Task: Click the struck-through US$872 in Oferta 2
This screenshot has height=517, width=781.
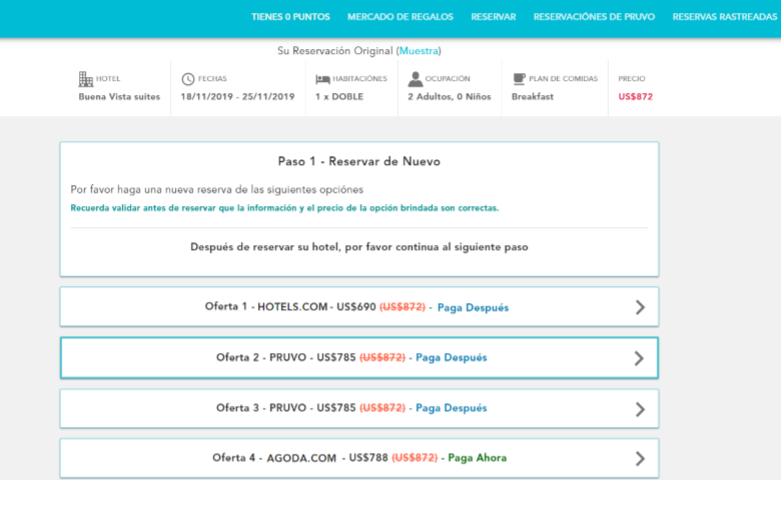Action: point(382,358)
